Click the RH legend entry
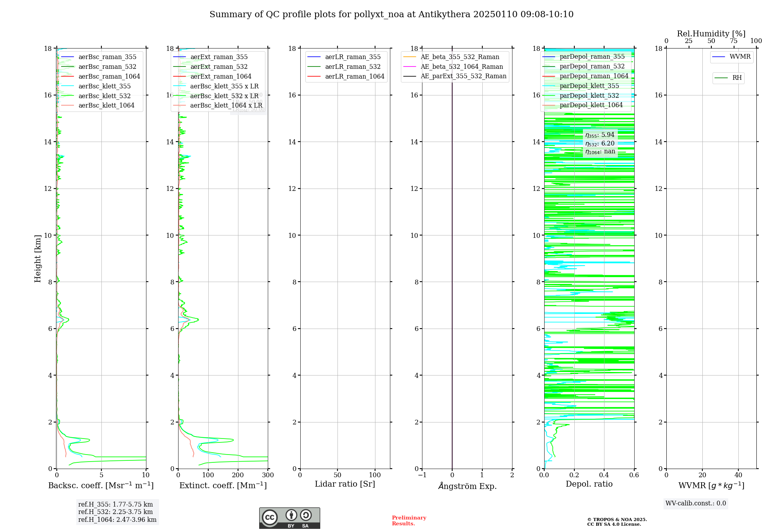The height and width of the screenshot is (532, 783). point(728,78)
